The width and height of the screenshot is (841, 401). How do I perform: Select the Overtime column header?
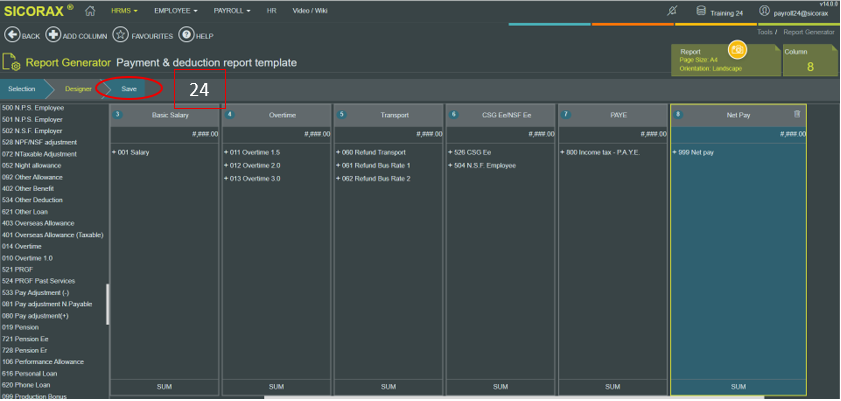(277, 115)
